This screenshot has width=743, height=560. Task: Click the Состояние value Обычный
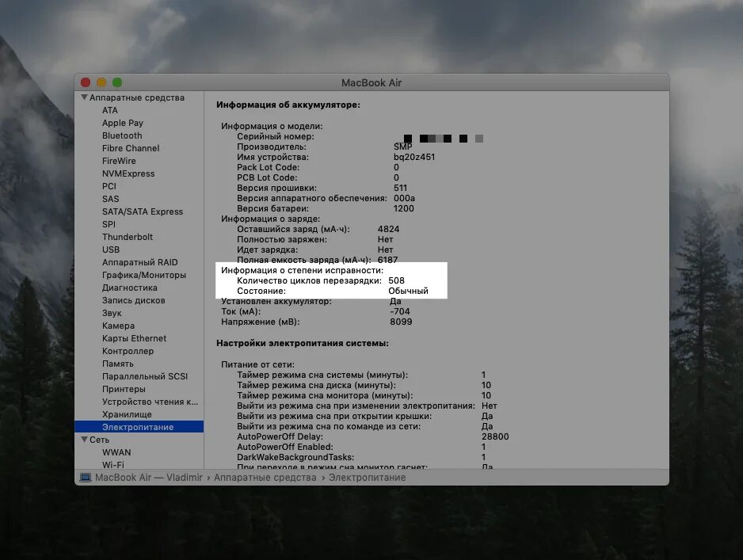tap(408, 291)
